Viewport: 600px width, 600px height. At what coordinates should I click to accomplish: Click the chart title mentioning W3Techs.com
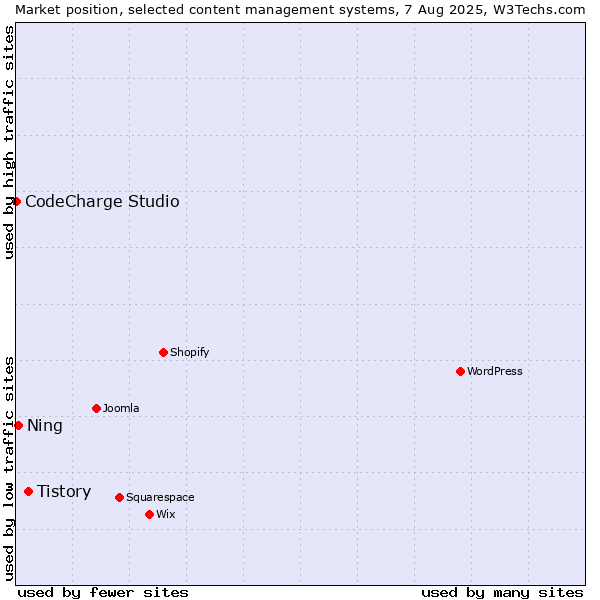[300, 10]
